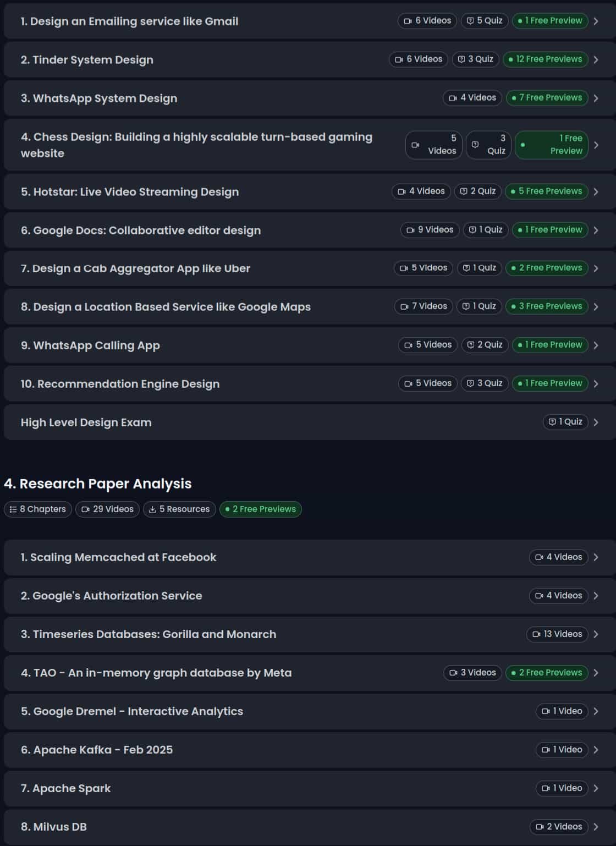This screenshot has width=616, height=846.
Task: Expand the Chess Design chapter chevron
Action: click(x=596, y=145)
